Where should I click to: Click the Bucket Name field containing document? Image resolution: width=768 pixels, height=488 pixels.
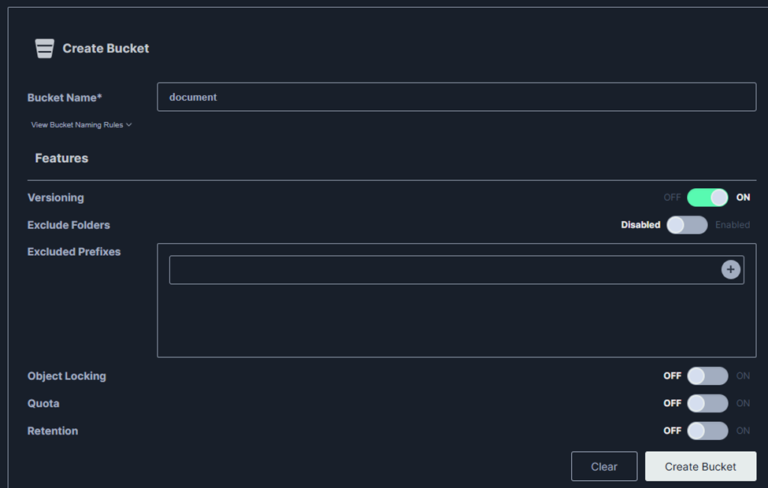click(x=456, y=97)
